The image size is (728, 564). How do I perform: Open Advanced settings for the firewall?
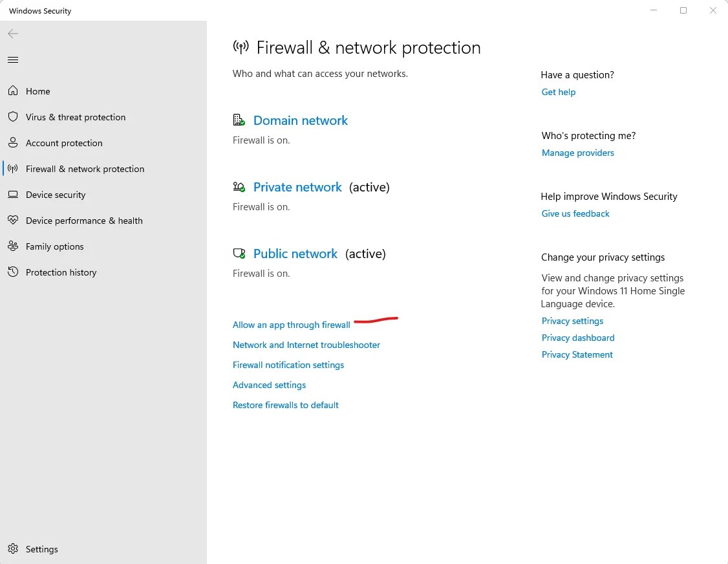(x=269, y=385)
